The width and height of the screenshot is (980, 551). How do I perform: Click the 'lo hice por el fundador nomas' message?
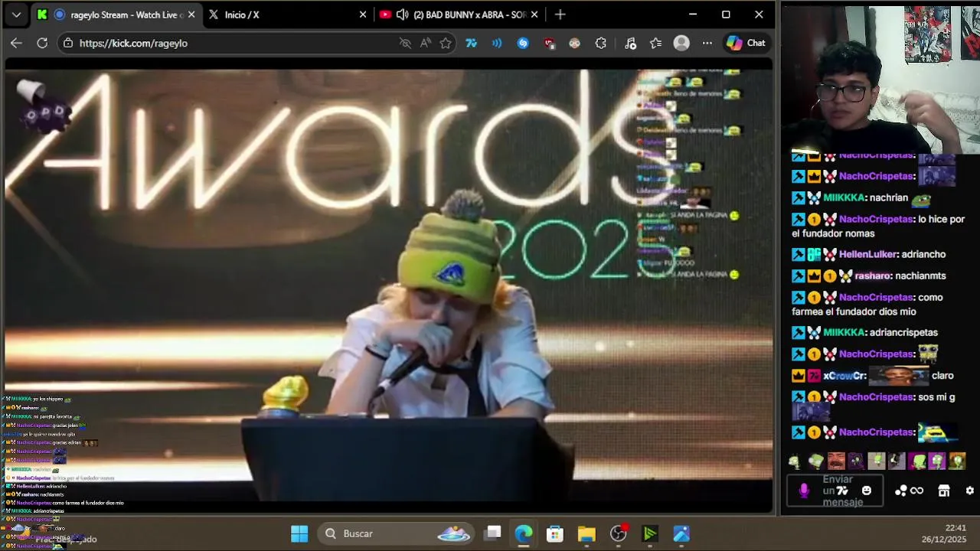877,226
